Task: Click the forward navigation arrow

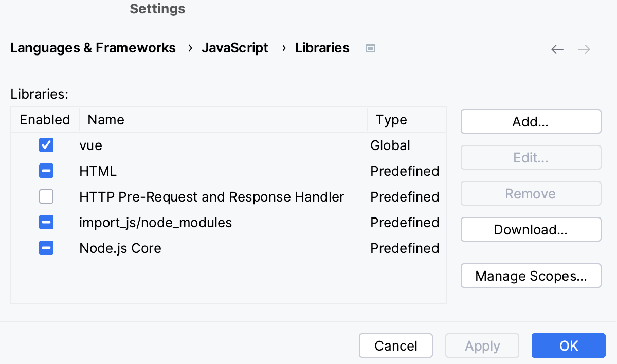Action: click(584, 49)
